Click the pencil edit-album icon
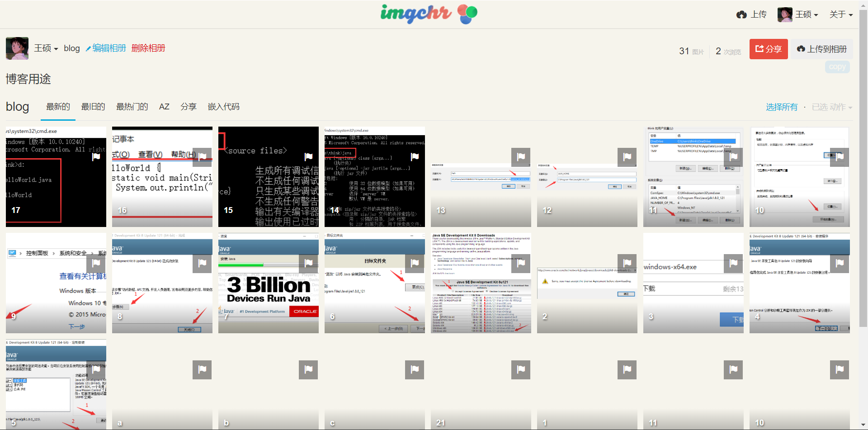 tap(88, 48)
